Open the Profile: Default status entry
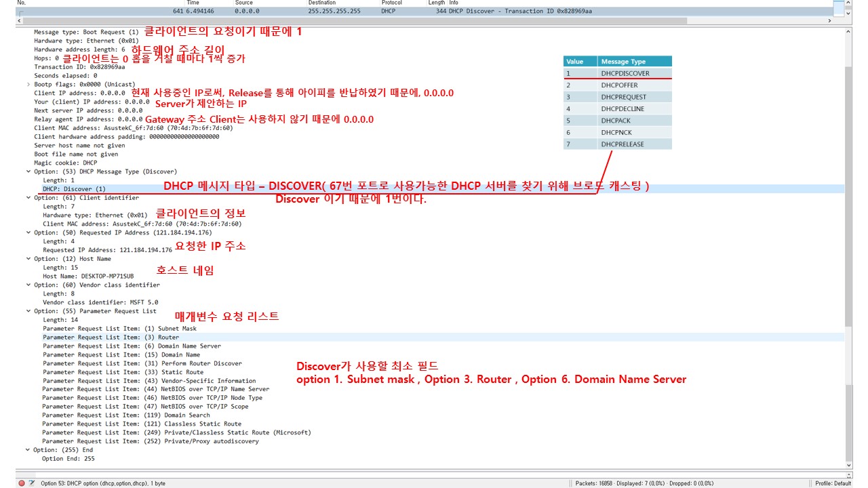 833,483
